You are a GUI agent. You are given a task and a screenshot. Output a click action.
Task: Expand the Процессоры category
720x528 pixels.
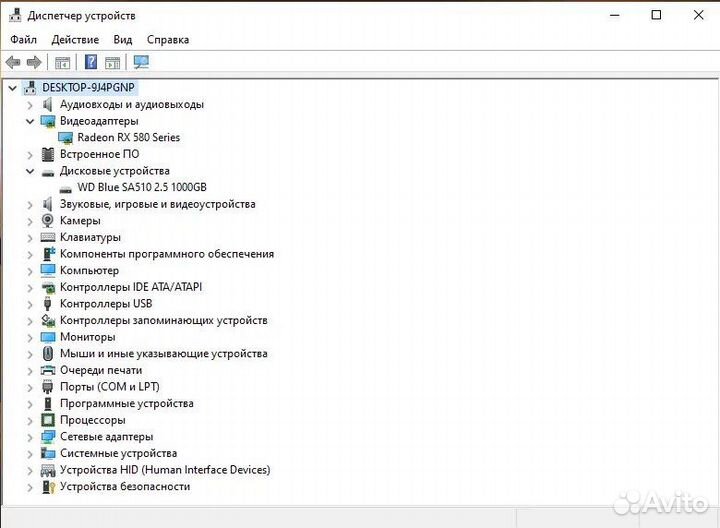click(30, 421)
